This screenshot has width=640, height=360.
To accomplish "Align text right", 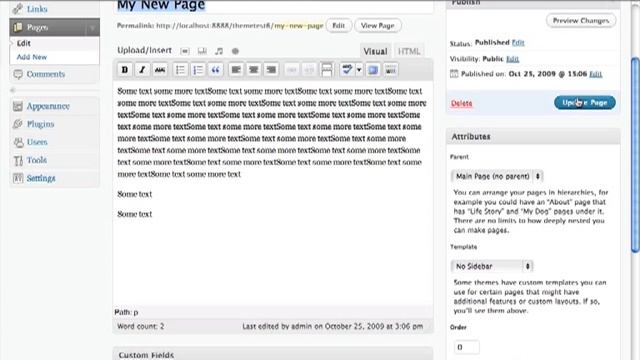I will tap(271, 70).
